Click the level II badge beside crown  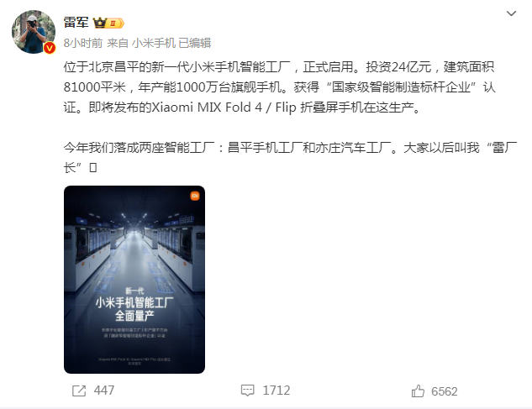click(115, 24)
